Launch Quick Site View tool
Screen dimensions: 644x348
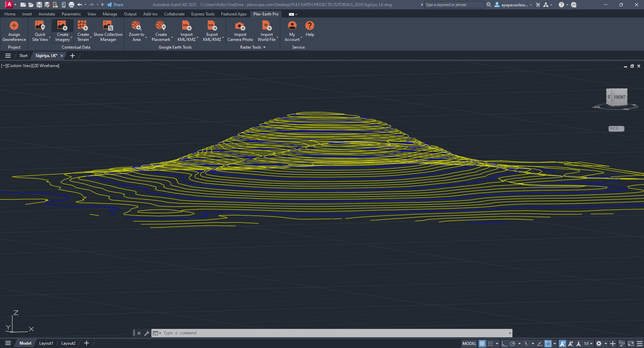click(x=40, y=31)
